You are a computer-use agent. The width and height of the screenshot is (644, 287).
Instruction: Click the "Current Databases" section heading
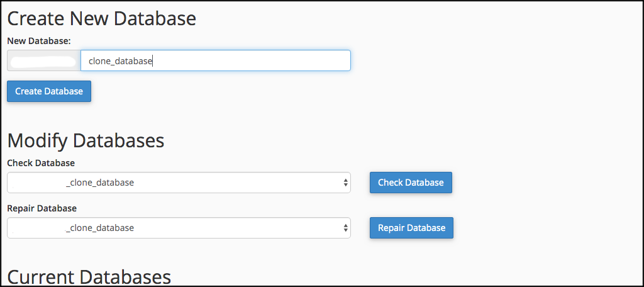89,277
